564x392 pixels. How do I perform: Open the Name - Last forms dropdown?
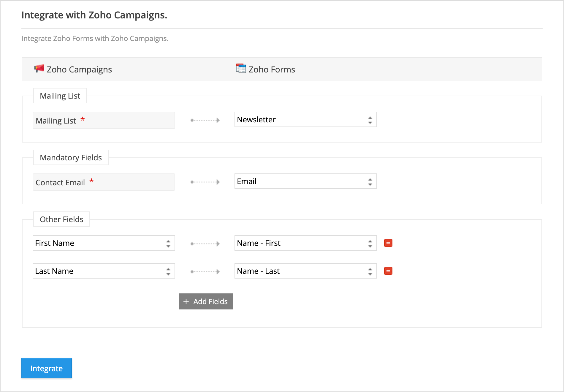click(x=305, y=271)
